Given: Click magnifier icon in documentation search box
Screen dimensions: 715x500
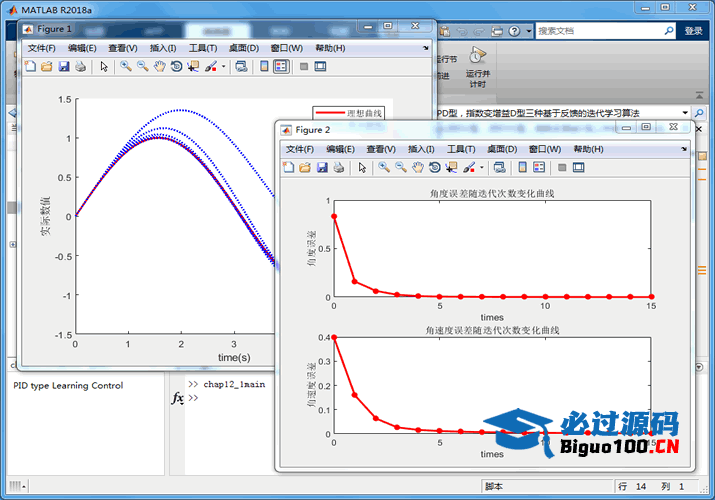Looking at the screenshot, I should [668, 31].
